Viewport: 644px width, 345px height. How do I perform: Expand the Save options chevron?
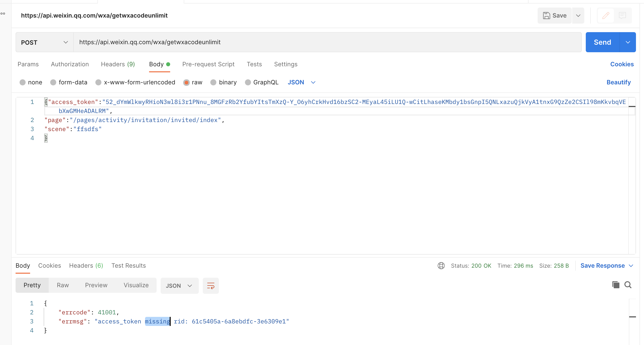(578, 16)
